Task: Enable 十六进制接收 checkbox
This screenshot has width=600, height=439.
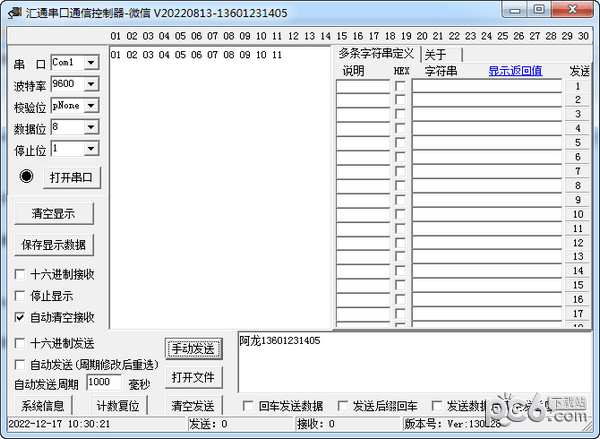Action: 20,274
